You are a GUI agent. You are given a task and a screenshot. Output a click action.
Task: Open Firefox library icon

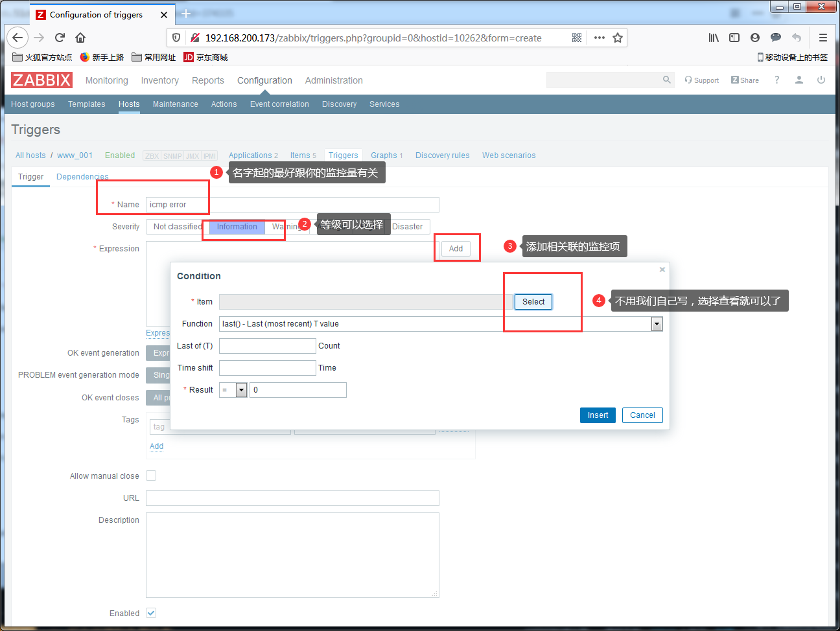[x=714, y=38]
